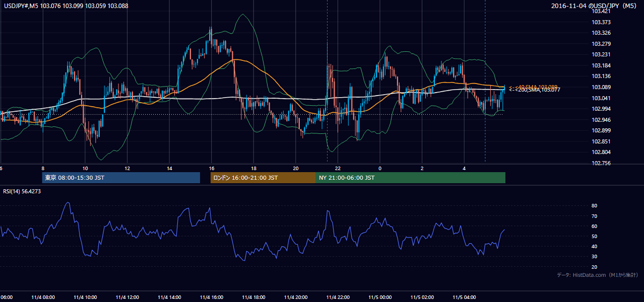The width and height of the screenshot is (644, 302).
Task: Click the 11/4 20:00 time axis label
Action: point(295,297)
